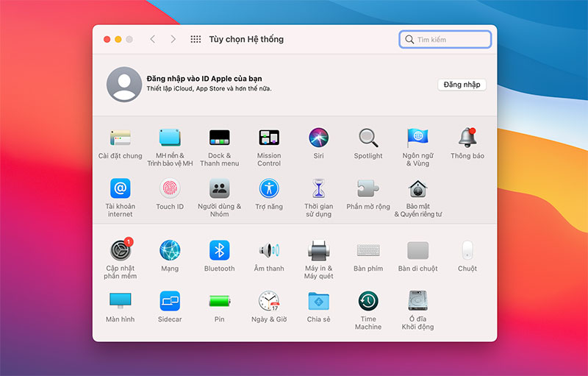Click the Apple ID avatar picture
This screenshot has height=376, width=588.
click(x=124, y=85)
